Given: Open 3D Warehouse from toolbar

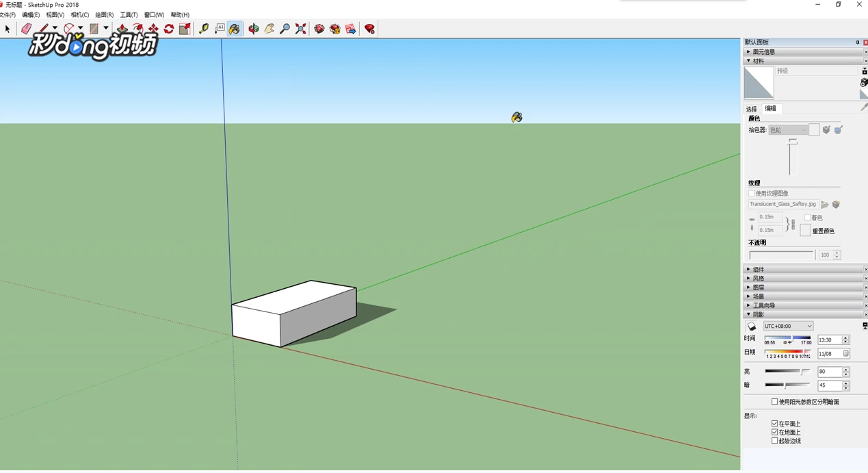Looking at the screenshot, I should tap(319, 29).
